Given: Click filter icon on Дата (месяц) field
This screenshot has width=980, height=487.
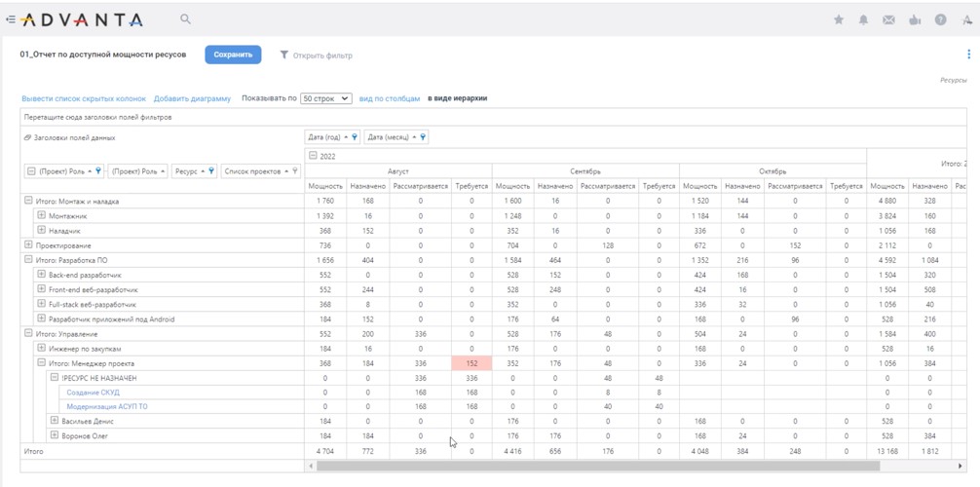Looking at the screenshot, I should (423, 137).
